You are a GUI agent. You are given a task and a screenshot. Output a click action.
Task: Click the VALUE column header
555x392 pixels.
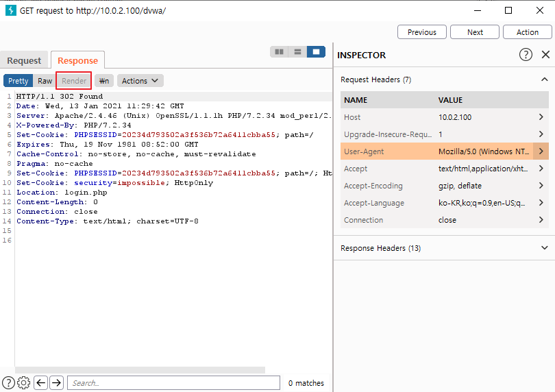tap(450, 100)
